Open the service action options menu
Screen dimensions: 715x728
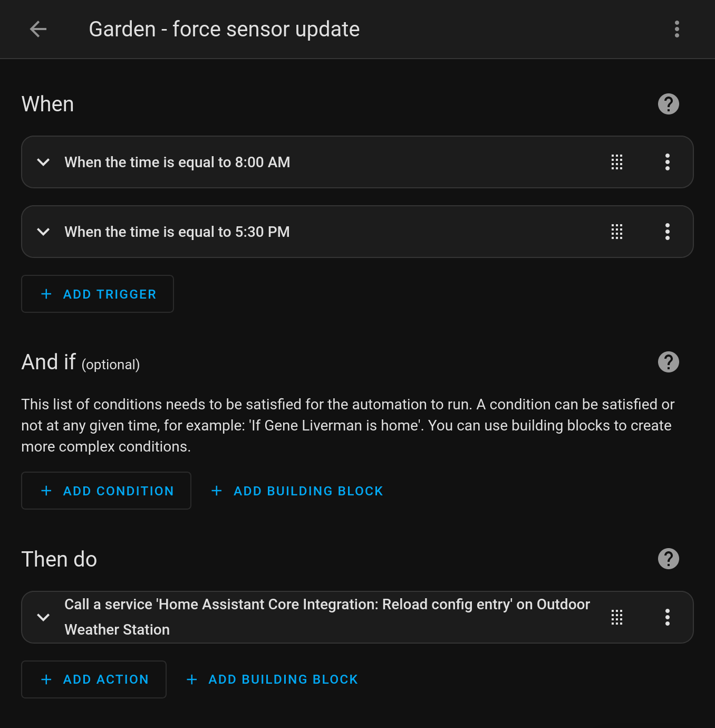[668, 617]
